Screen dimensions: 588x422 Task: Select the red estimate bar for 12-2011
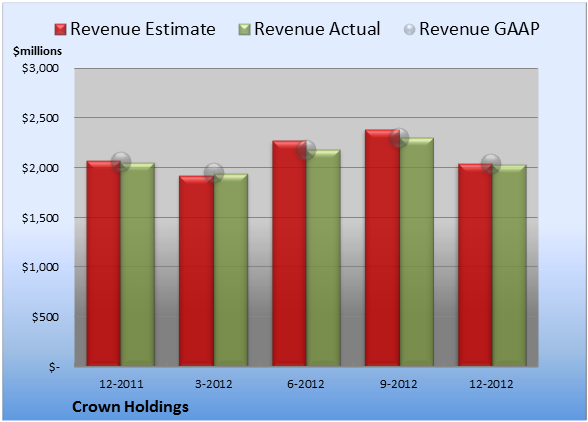[x=104, y=263]
